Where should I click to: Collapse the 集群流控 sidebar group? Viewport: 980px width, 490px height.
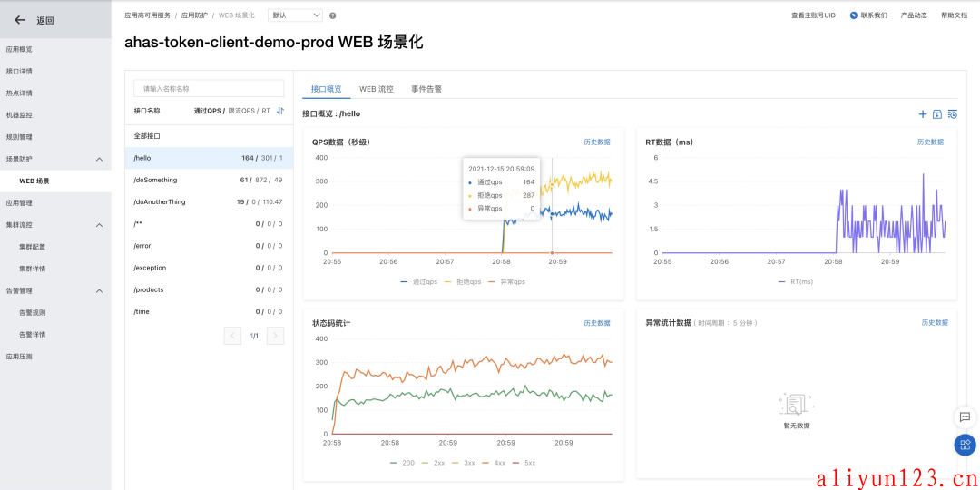pyautogui.click(x=100, y=225)
